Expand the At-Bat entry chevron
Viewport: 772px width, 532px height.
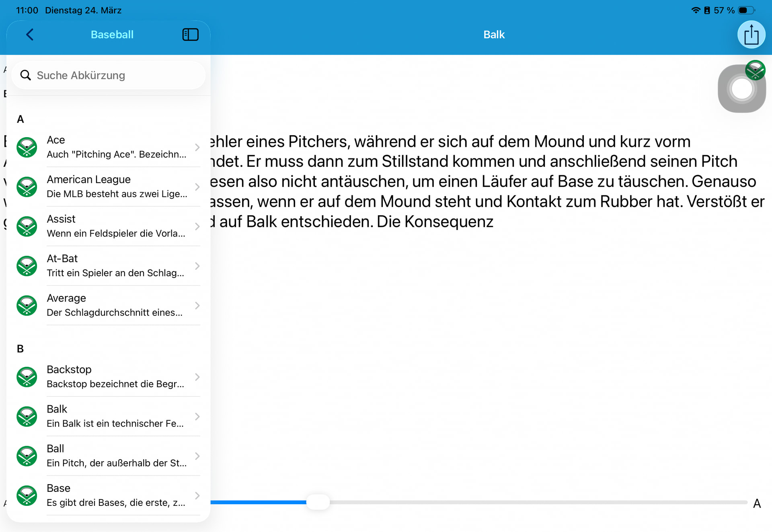point(197,266)
